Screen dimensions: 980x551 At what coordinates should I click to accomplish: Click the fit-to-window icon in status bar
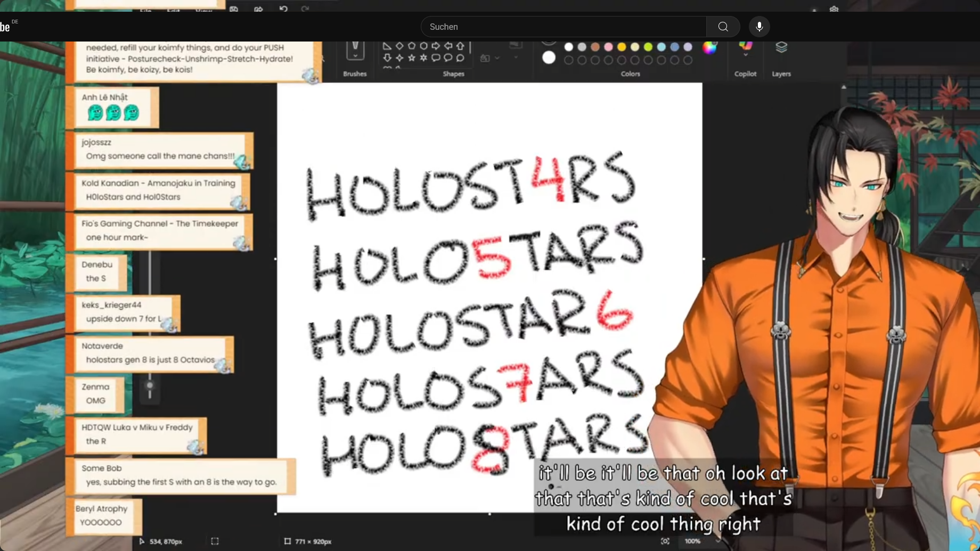pyautogui.click(x=665, y=541)
